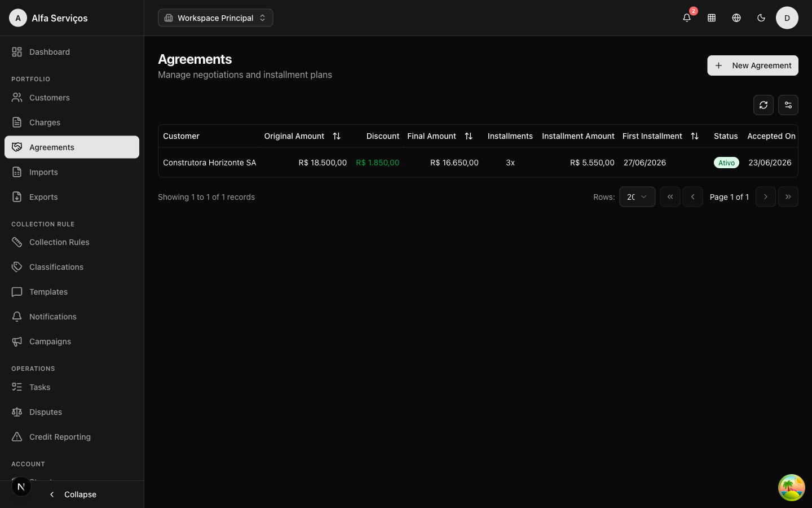This screenshot has height=508, width=812.
Task: Click the language globe icon
Action: (x=736, y=18)
